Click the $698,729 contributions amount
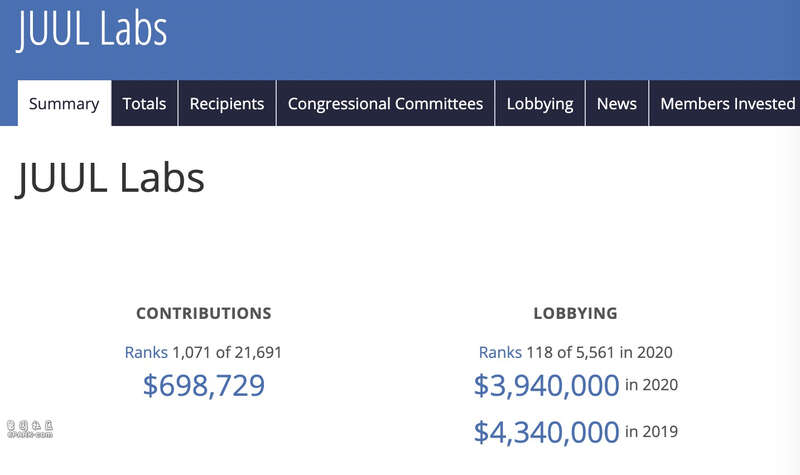Viewport: 800px width, 475px height. coord(204,385)
